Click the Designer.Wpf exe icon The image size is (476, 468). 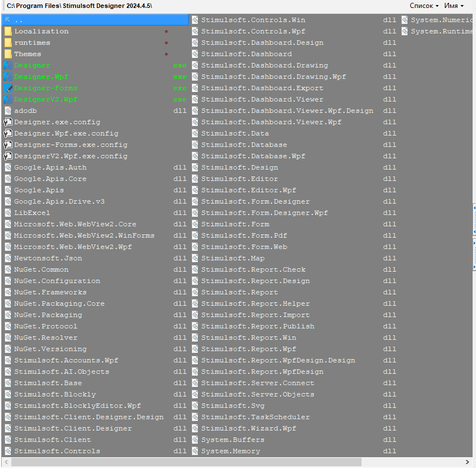(8, 77)
